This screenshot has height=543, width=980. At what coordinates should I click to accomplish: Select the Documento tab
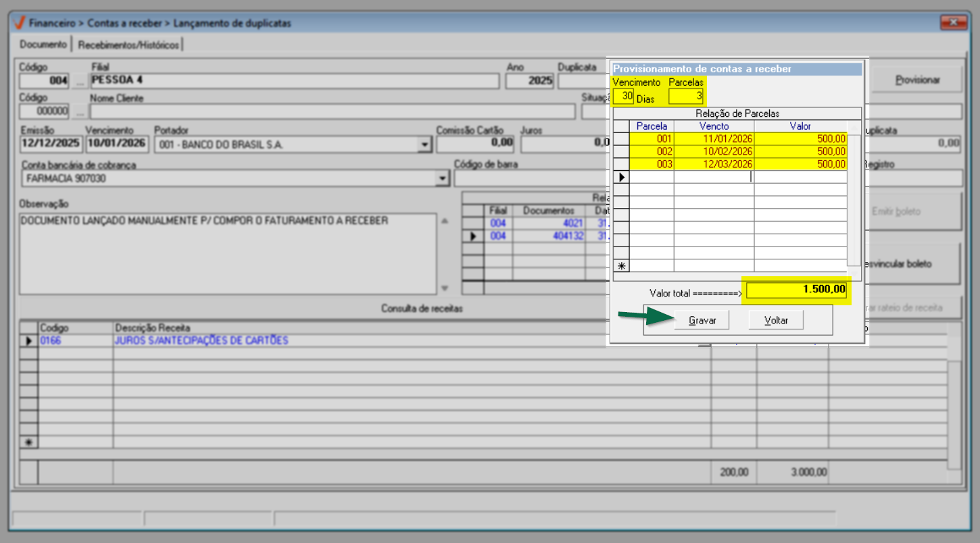point(43,45)
